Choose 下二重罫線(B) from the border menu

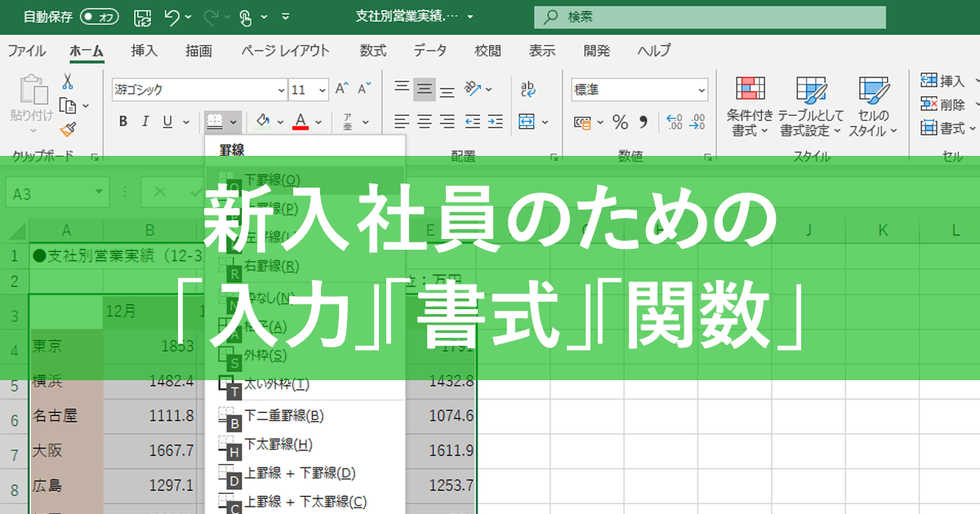pyautogui.click(x=305, y=416)
